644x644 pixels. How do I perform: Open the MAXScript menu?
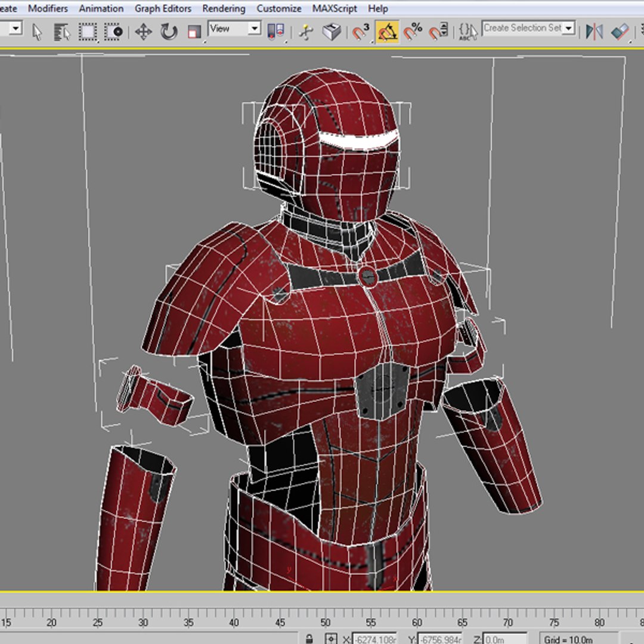[x=335, y=8]
